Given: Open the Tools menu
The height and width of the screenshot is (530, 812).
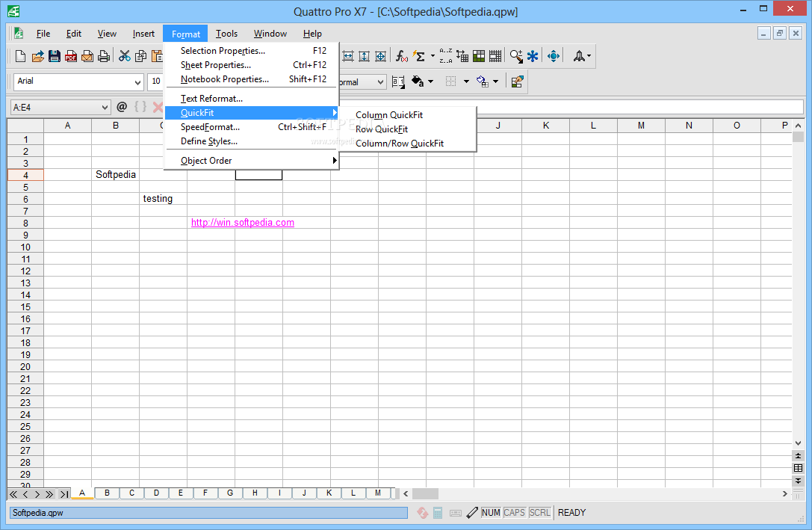Looking at the screenshot, I should pyautogui.click(x=226, y=33).
